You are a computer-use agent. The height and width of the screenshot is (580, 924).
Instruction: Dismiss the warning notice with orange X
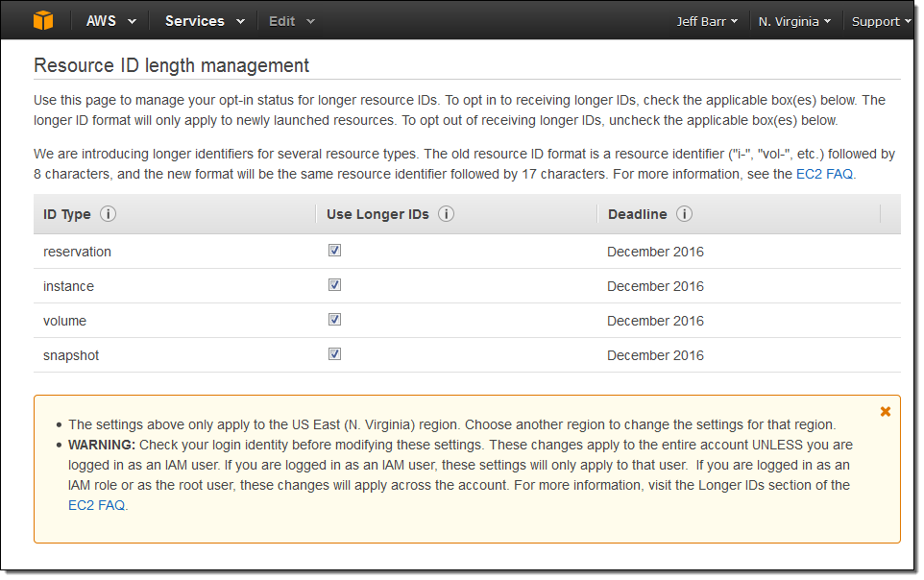coord(886,412)
